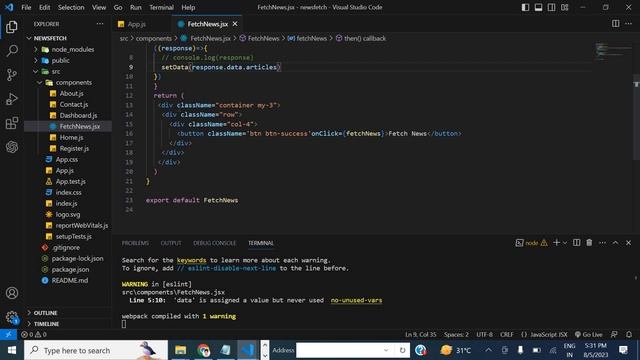
Task: Open editor more actions ellipsis
Action: [629, 24]
